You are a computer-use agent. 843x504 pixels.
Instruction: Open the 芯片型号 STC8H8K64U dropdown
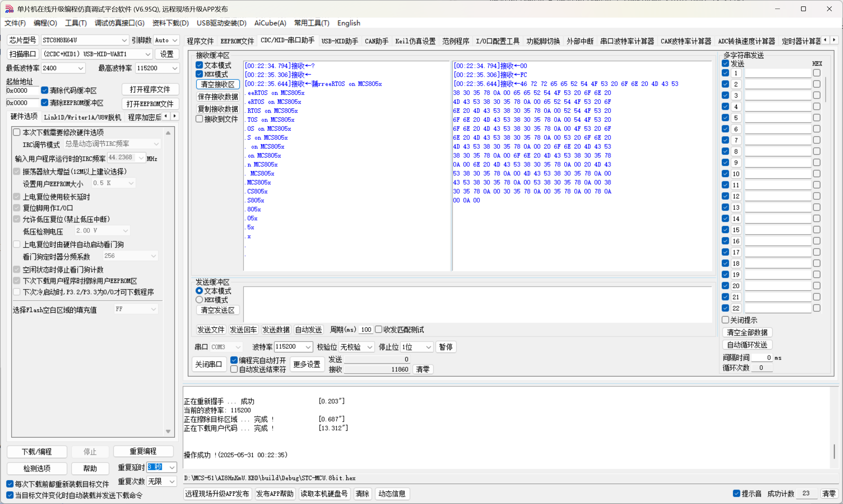click(x=124, y=40)
